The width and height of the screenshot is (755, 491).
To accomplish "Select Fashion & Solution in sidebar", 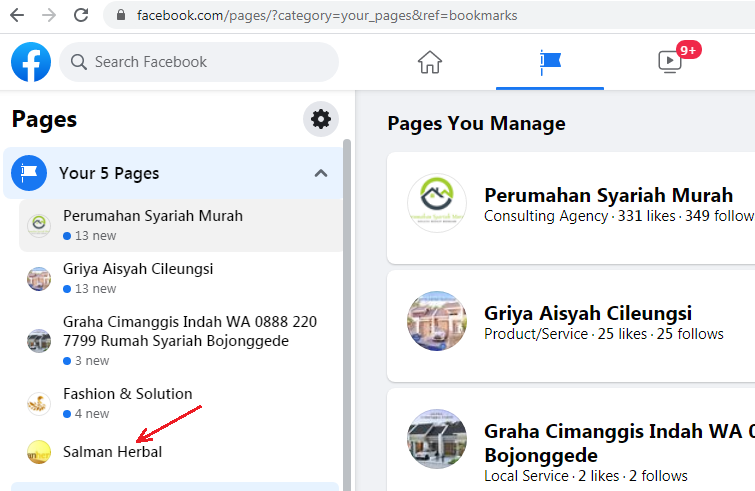I will (x=181, y=403).
